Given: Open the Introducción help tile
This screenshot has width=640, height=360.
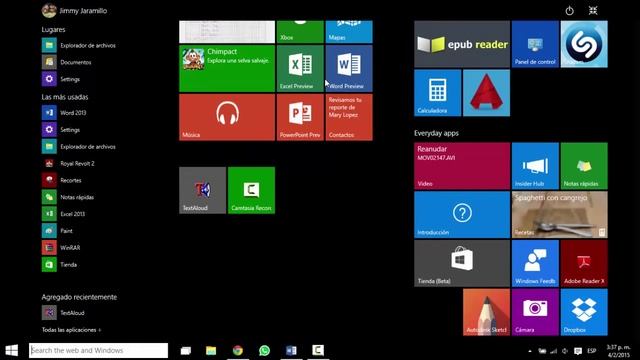Looking at the screenshot, I should click(x=462, y=215).
